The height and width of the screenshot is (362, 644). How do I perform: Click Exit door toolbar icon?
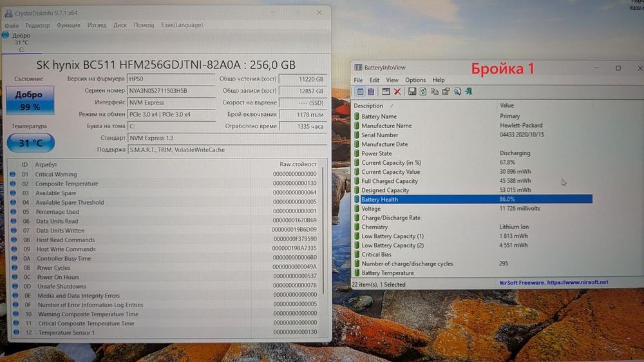point(468,91)
